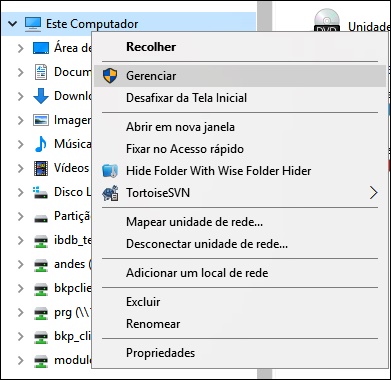Click the Wise Folder Hider icon
Screen dimensions: 391x380
coord(110,171)
